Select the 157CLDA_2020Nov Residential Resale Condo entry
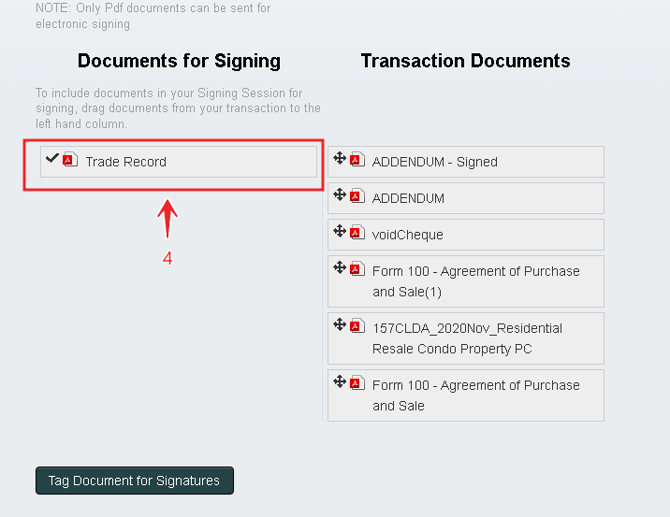The width and height of the screenshot is (670, 517). click(x=467, y=338)
